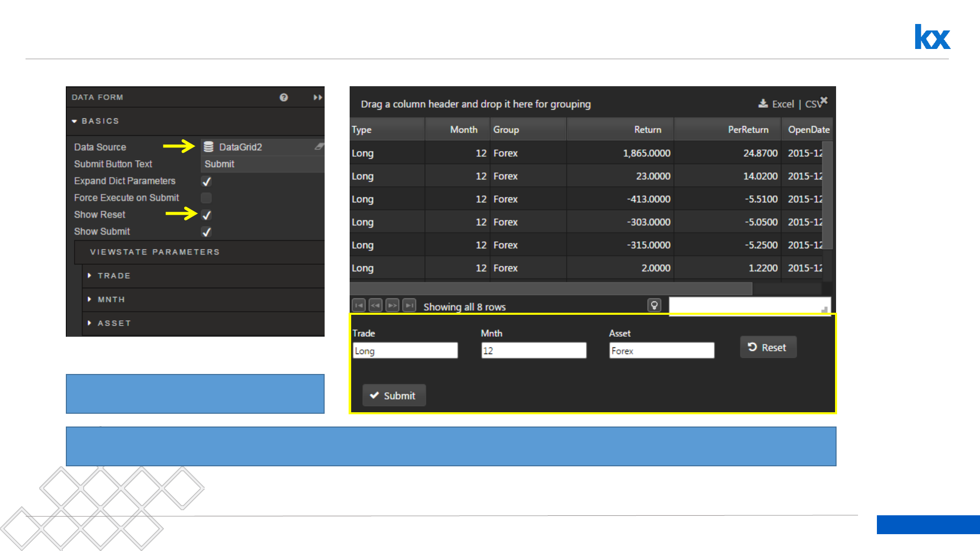This screenshot has height=551, width=980.
Task: Collapse the Basics section
Action: (x=75, y=121)
